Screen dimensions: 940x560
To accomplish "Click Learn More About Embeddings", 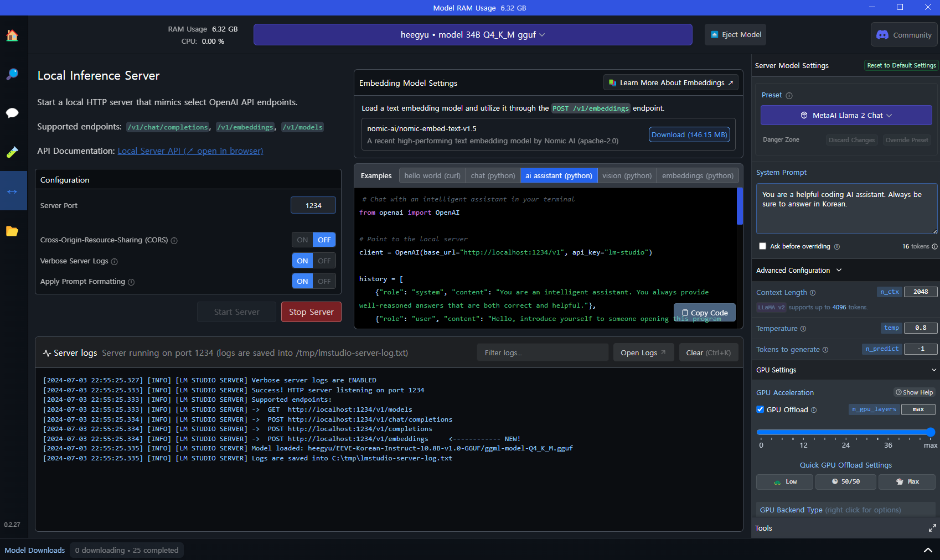I will [x=670, y=82].
